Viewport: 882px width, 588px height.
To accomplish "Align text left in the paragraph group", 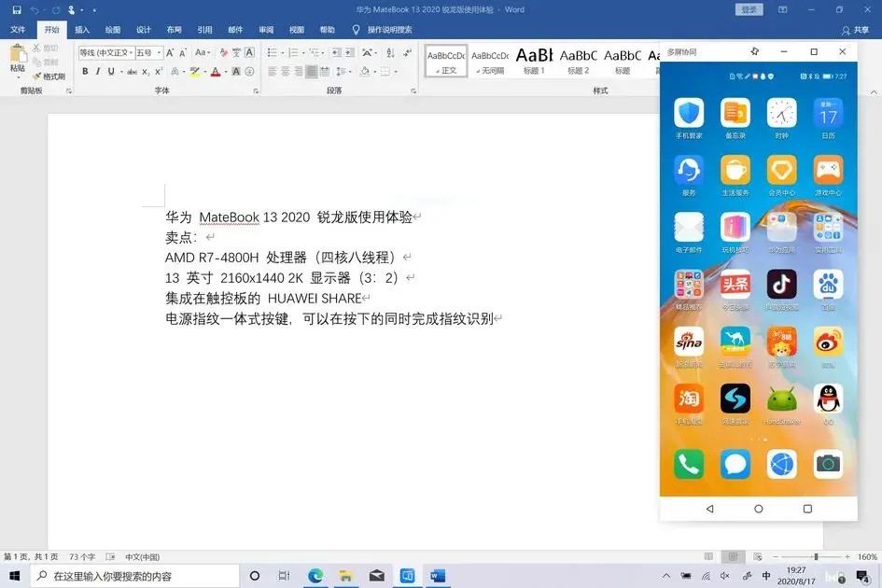I will pyautogui.click(x=273, y=72).
